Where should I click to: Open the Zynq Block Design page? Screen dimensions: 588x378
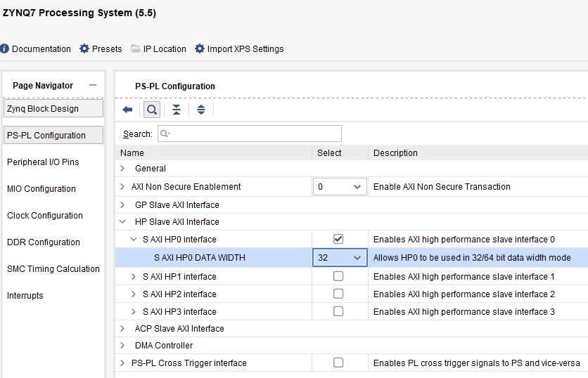tap(53, 108)
